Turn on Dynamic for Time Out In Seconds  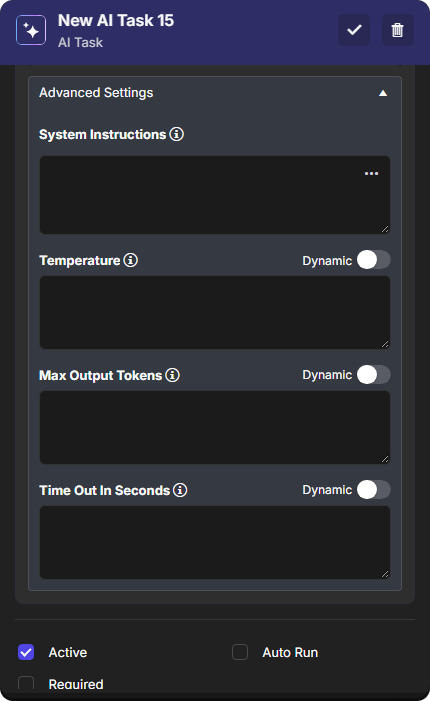[x=374, y=490]
